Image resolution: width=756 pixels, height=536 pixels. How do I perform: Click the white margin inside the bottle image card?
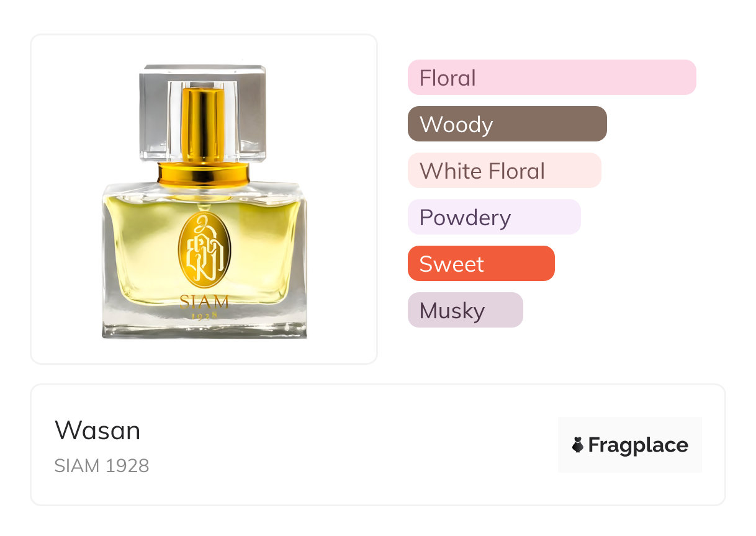pos(68,199)
